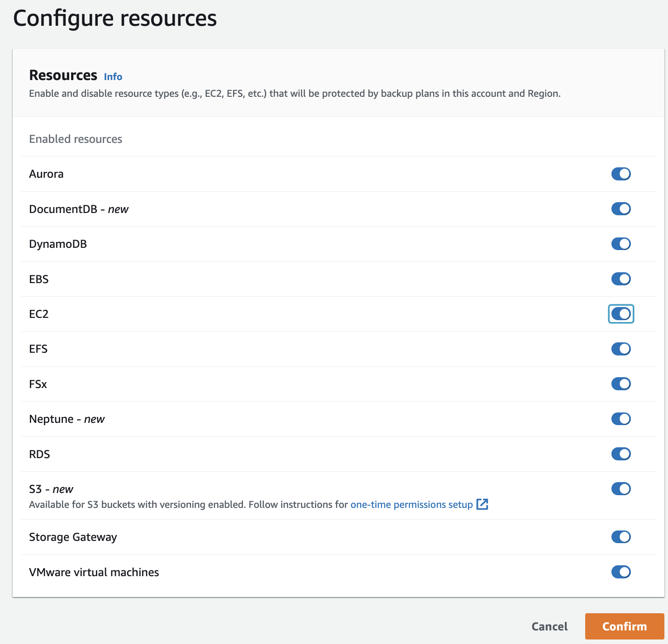
Task: Turn off the FSx toggle
Action: [621, 384]
